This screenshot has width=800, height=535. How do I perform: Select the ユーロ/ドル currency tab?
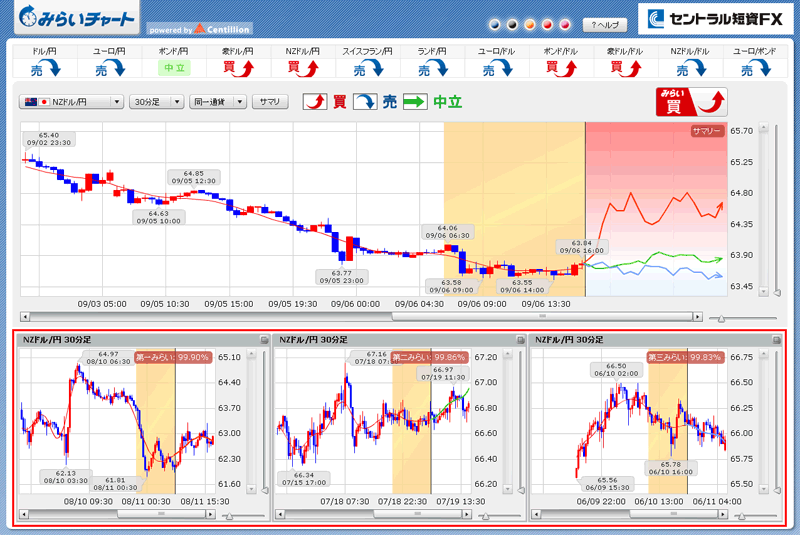click(x=496, y=50)
